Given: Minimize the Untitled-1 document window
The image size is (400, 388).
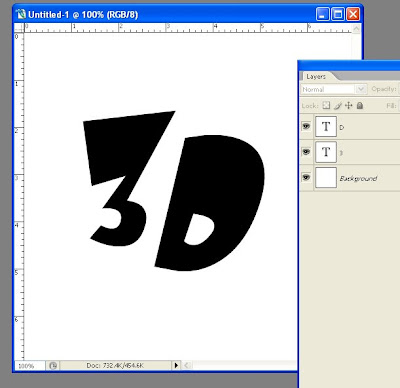Looking at the screenshot, I should pos(322,15).
